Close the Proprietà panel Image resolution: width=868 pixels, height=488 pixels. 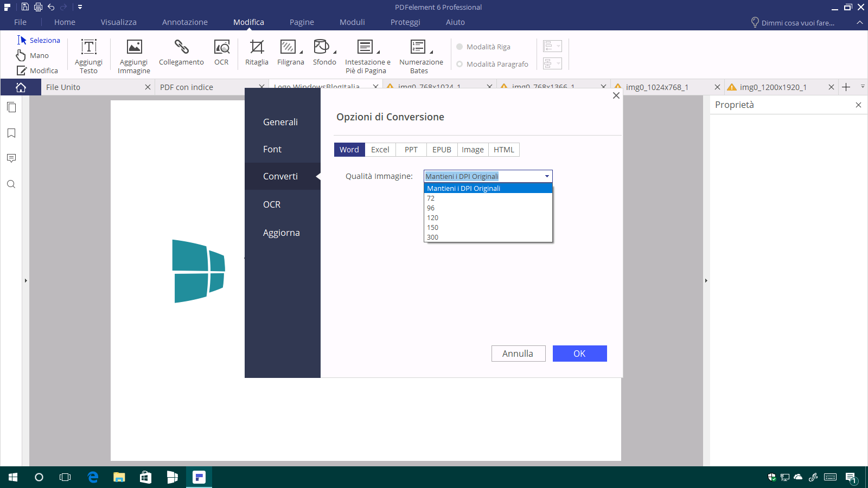pyautogui.click(x=858, y=105)
